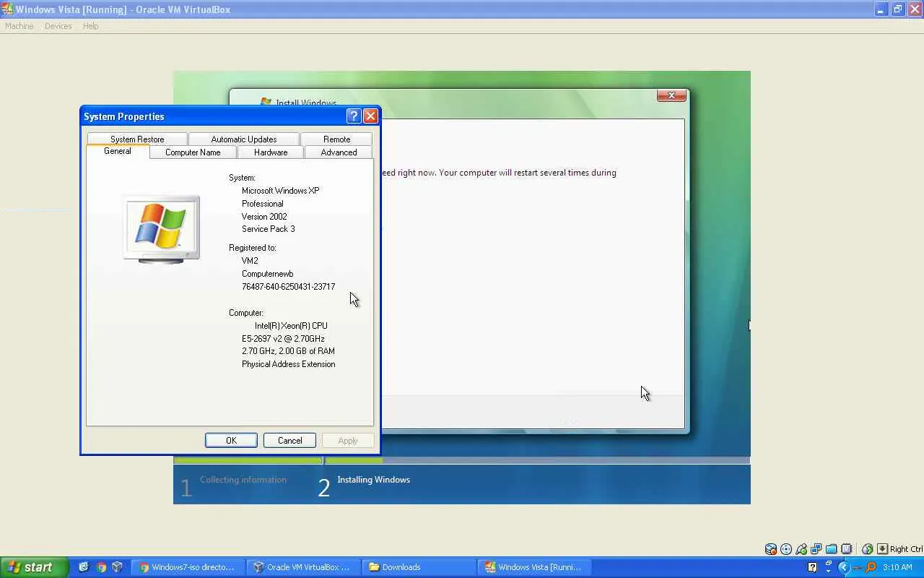Screen dimensions: 924x578
Task: Click the Professional edition text
Action: (262, 204)
